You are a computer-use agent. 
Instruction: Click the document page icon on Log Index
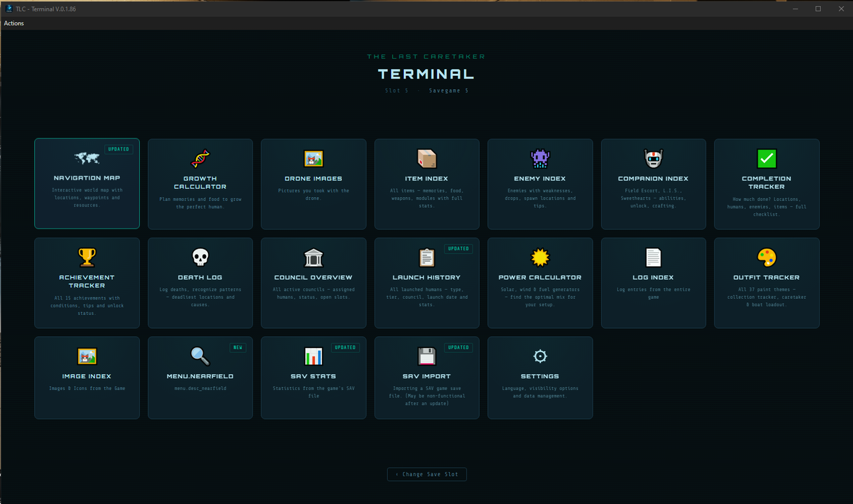[653, 257]
